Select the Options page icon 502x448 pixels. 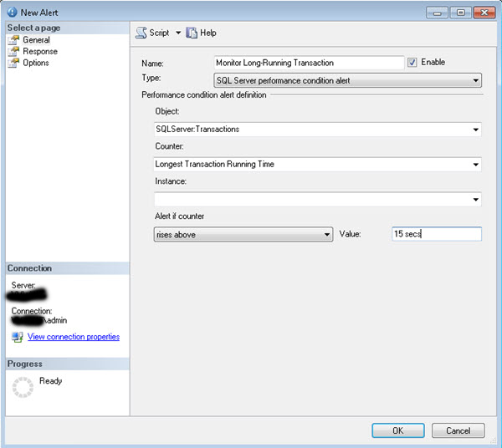[x=13, y=63]
